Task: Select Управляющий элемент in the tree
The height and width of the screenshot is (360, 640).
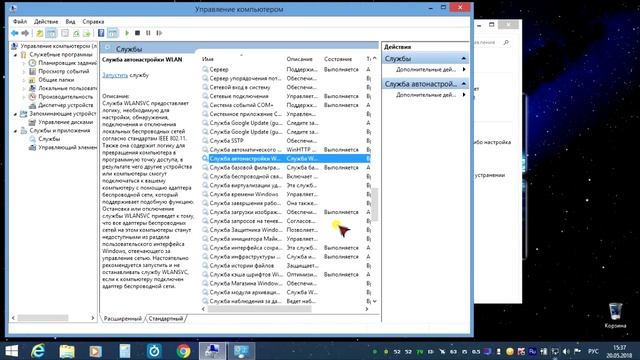Action: (67, 147)
